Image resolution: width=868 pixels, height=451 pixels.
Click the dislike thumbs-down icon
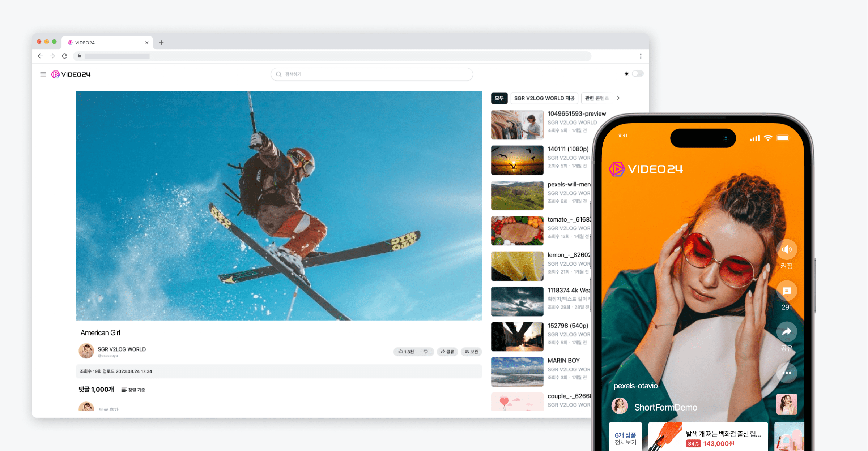426,352
